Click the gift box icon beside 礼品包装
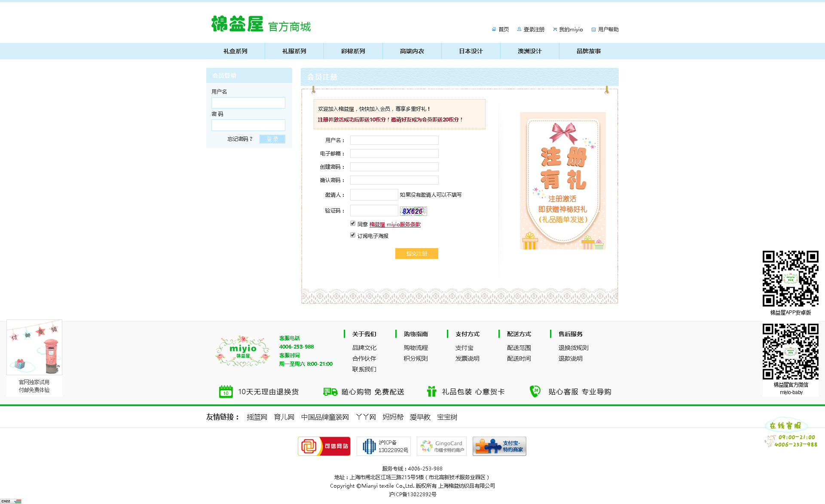Image resolution: width=825 pixels, height=504 pixels. tap(431, 392)
